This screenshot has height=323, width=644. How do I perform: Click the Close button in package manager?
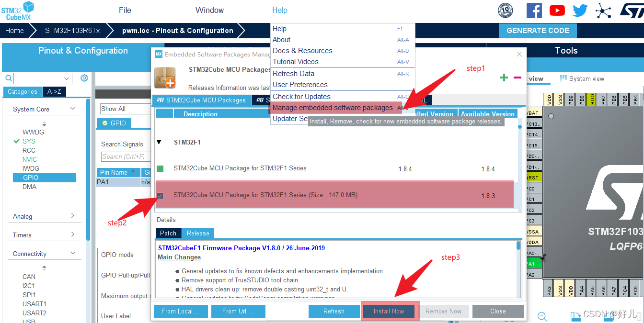(498, 311)
